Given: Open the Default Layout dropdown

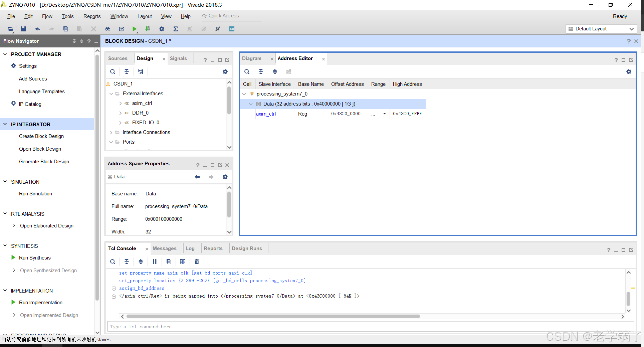Looking at the screenshot, I should pos(601,29).
